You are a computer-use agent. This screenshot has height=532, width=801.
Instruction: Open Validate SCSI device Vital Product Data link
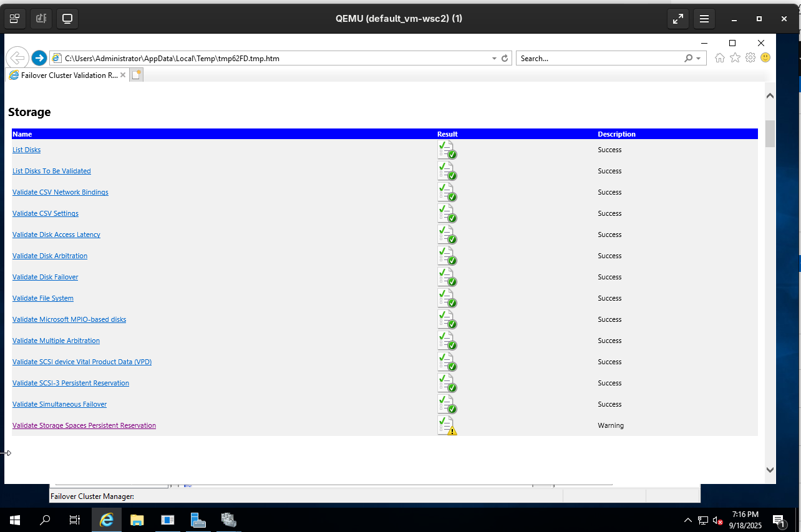click(x=82, y=362)
